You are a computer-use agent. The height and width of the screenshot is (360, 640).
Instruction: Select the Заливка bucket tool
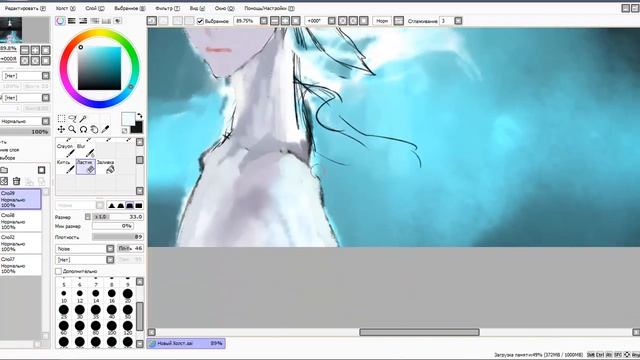coord(106,167)
